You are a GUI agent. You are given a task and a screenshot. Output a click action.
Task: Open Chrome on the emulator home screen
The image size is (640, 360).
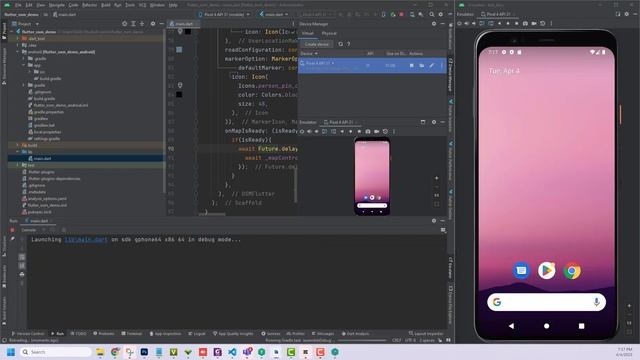(x=572, y=271)
